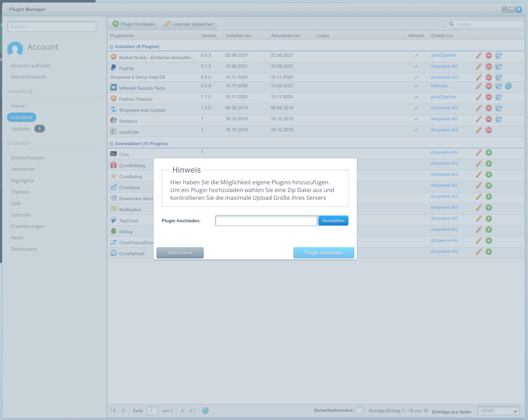Collapse the Deinstalliert (10 Plugins) group
This screenshot has height=420, width=528.
tap(111, 144)
